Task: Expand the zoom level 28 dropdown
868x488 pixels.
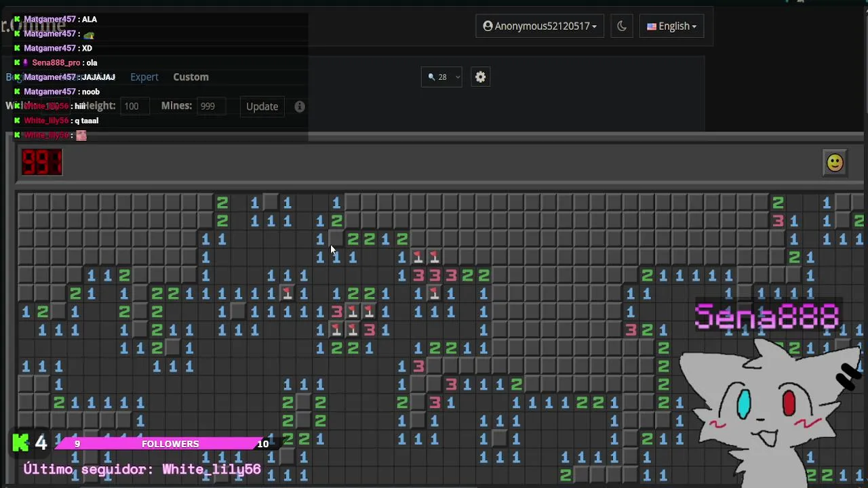Action: [x=443, y=77]
